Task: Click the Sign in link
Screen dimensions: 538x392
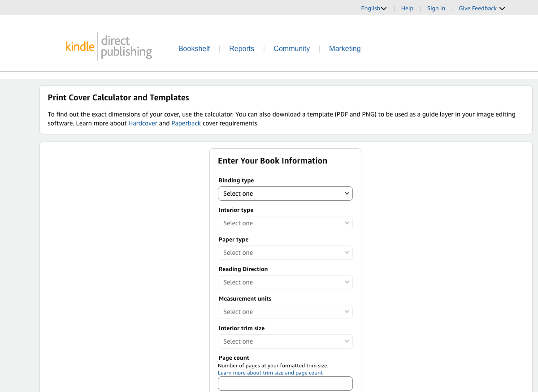Action: click(x=436, y=8)
